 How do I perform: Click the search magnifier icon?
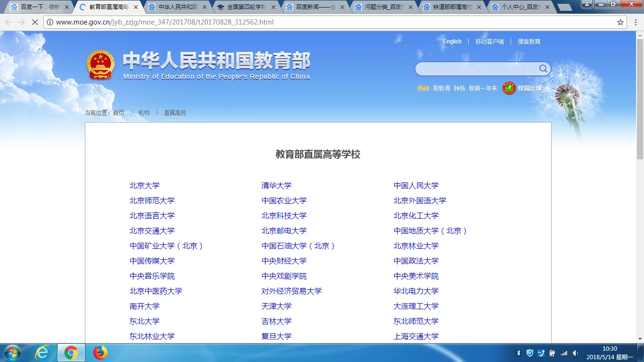543,69
